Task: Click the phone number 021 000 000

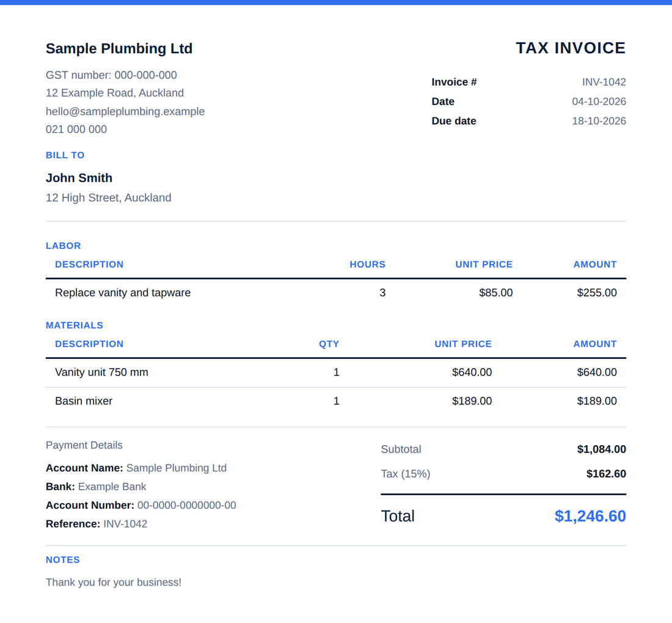Action: click(76, 129)
